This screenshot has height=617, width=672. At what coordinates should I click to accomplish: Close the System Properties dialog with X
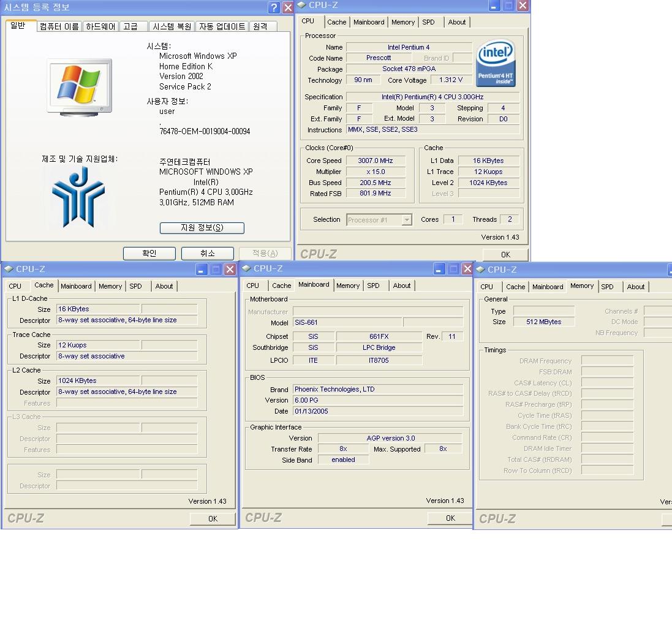pos(288,7)
